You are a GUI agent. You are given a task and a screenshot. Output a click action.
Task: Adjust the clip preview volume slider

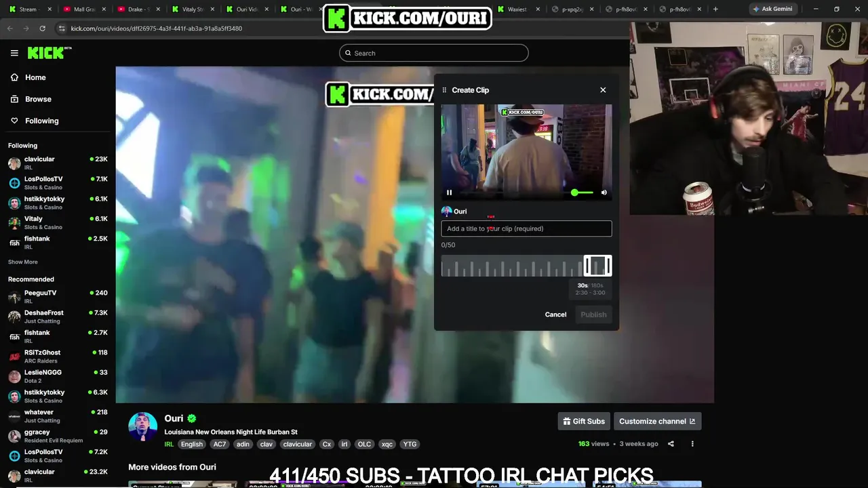coord(582,192)
